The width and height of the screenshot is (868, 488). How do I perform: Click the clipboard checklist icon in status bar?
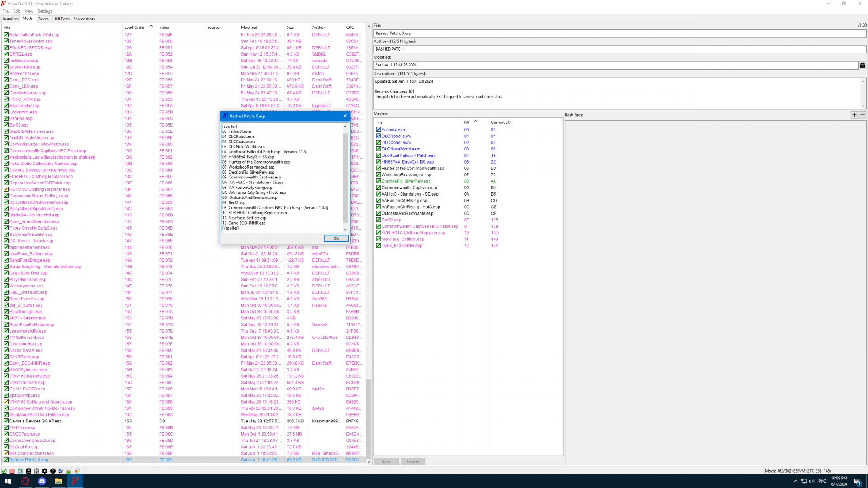[x=37, y=471]
